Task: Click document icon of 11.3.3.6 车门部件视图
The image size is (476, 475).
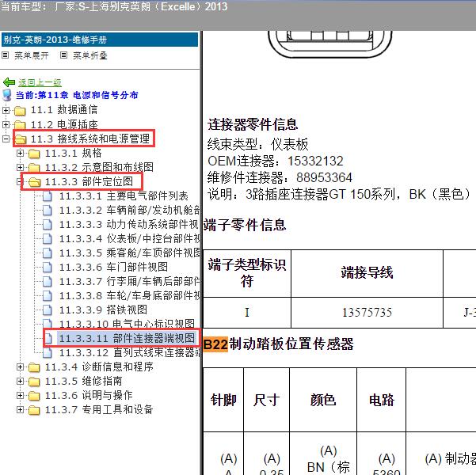Action: tap(48, 268)
